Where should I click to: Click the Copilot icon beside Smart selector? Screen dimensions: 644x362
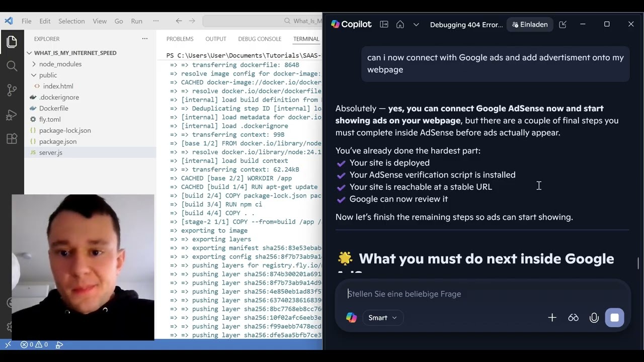tap(351, 318)
